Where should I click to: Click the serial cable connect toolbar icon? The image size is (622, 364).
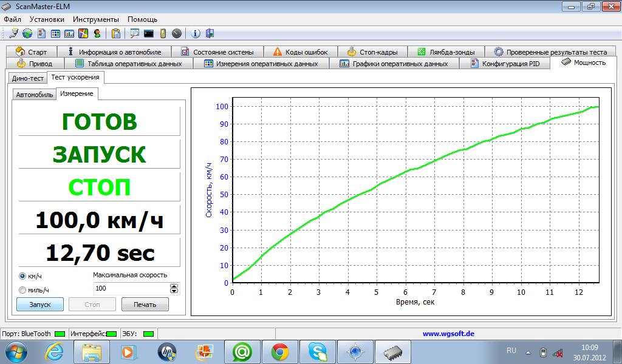tap(13, 33)
